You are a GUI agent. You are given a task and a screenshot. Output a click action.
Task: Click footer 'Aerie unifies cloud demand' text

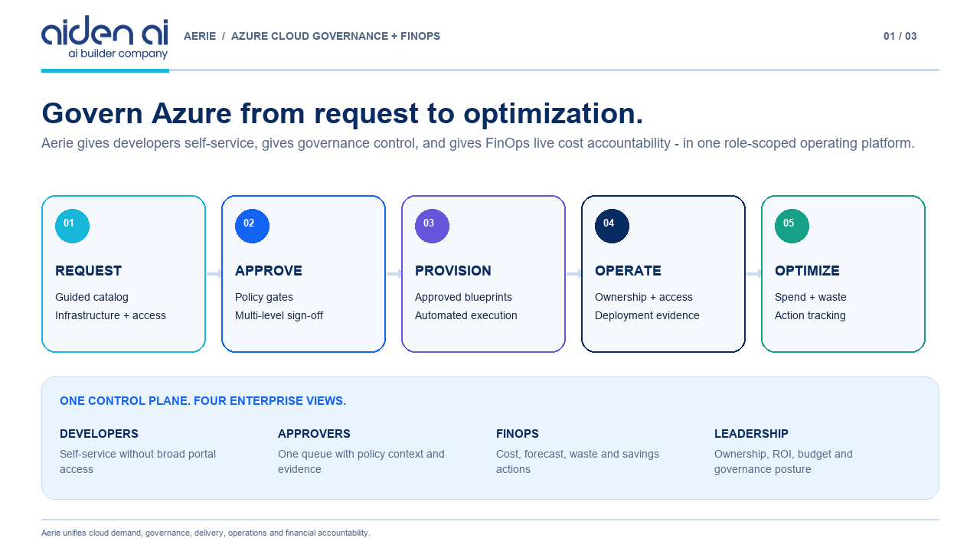click(206, 533)
